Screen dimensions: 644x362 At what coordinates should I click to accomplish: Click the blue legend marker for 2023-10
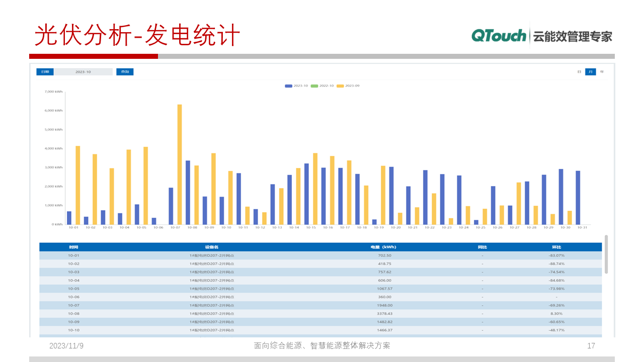pyautogui.click(x=288, y=85)
